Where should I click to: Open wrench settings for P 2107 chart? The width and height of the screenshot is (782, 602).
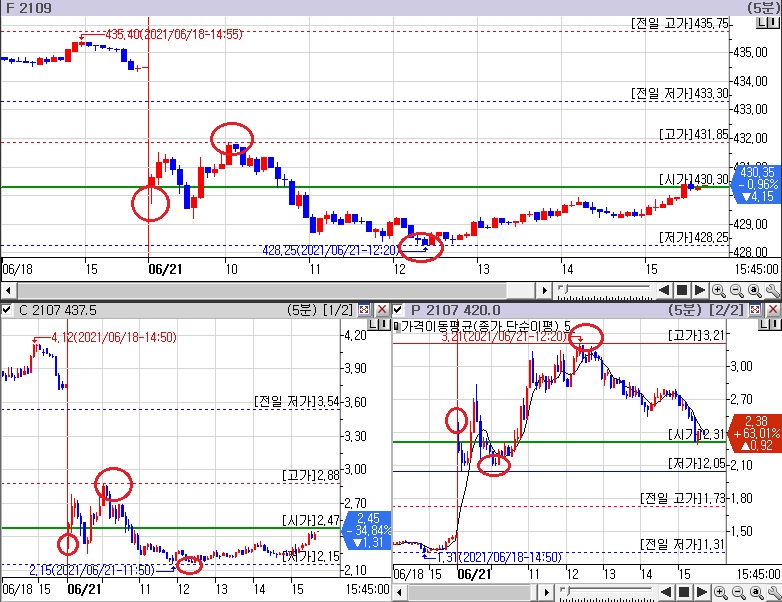pos(774,593)
